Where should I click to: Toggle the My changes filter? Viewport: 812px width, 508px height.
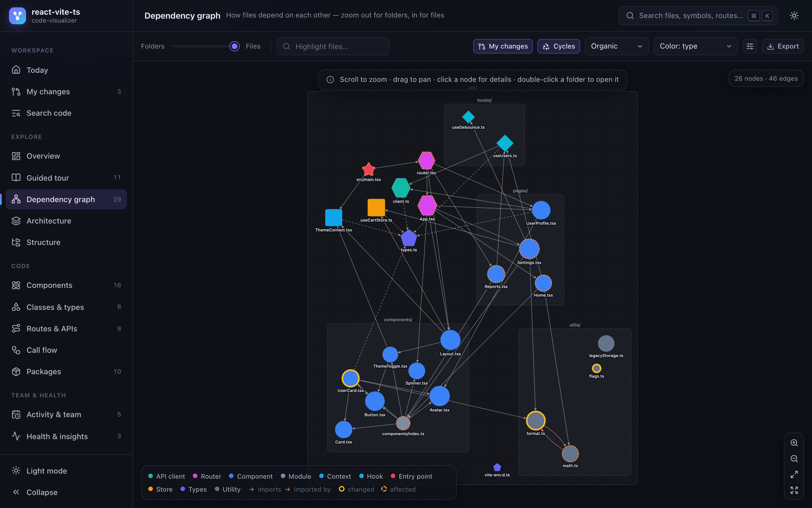coord(503,46)
